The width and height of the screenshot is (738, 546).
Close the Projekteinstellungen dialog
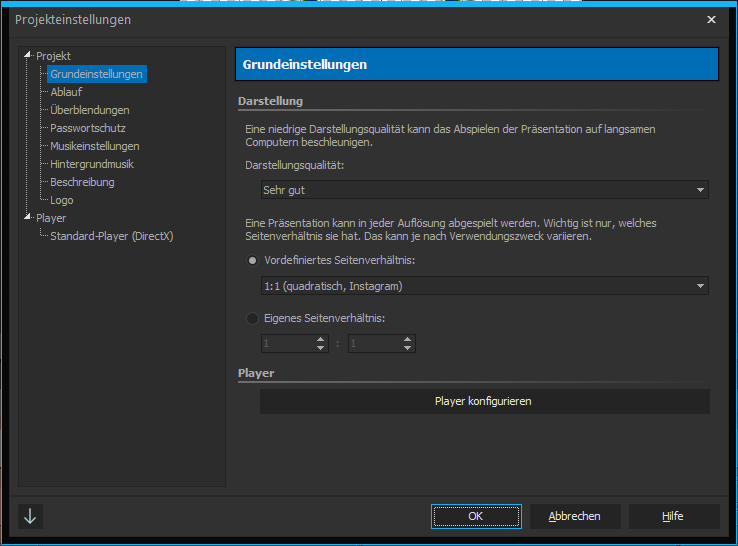pyautogui.click(x=711, y=19)
